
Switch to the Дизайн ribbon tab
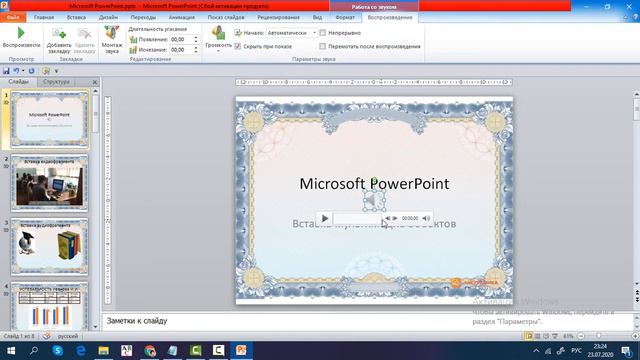pyautogui.click(x=108, y=18)
